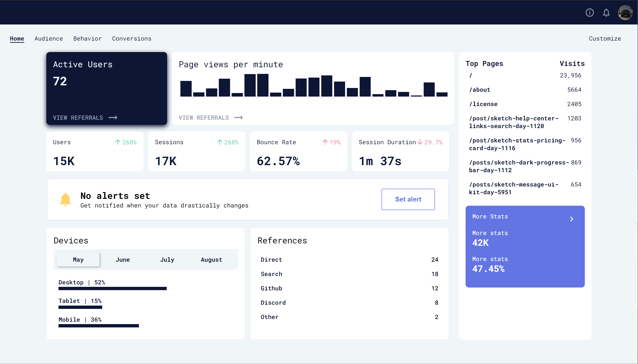This screenshot has height=364, width=638.
Task: Click Session Duration red down-arrow indicator
Action: (420, 142)
